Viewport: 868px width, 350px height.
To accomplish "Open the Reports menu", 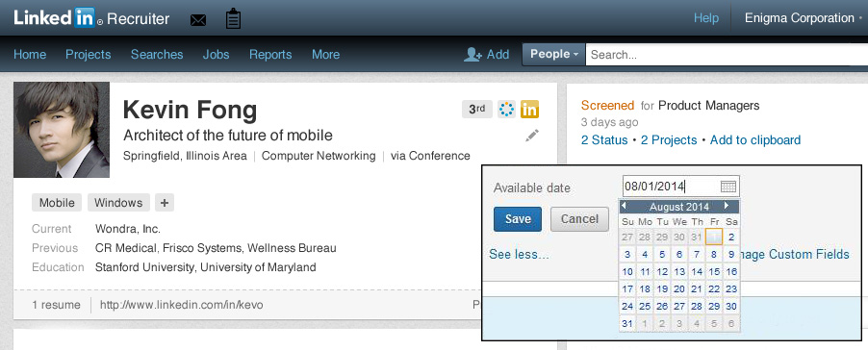I will click(x=270, y=54).
